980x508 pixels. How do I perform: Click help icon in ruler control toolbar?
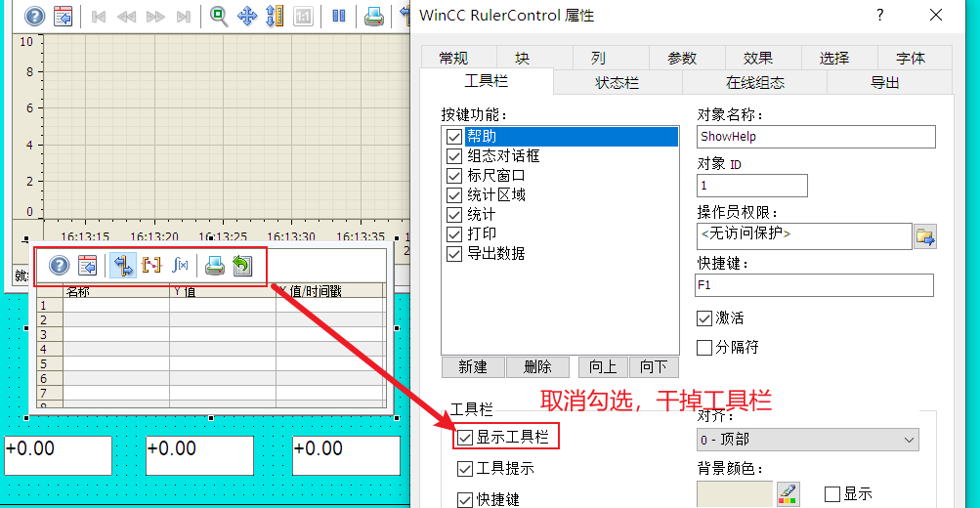pyautogui.click(x=60, y=266)
